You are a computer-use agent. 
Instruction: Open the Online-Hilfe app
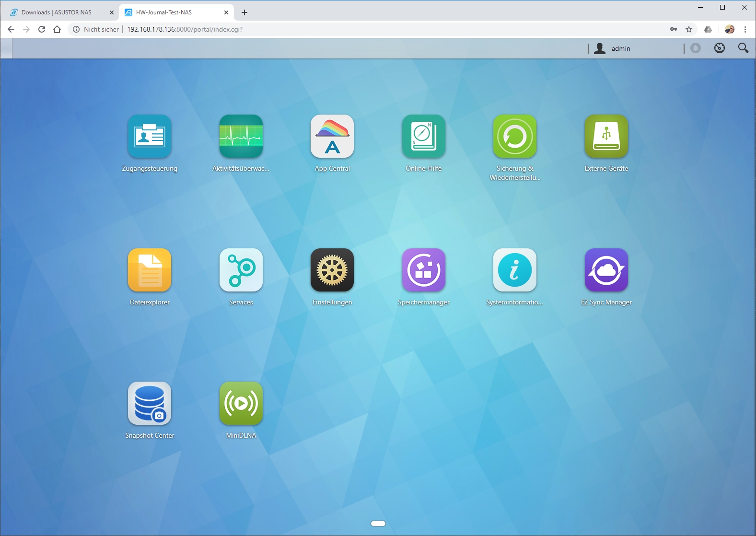point(424,137)
